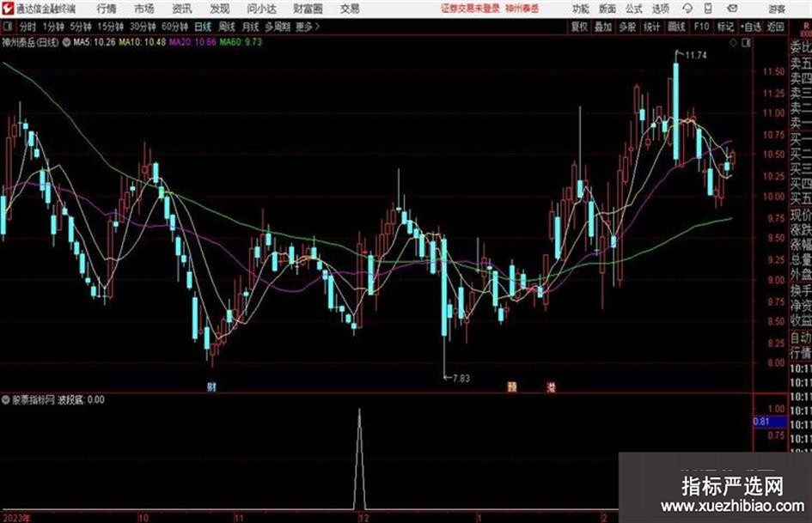The image size is (812, 523).
Task: Click the 7.83 low price label
Action: click(x=461, y=379)
